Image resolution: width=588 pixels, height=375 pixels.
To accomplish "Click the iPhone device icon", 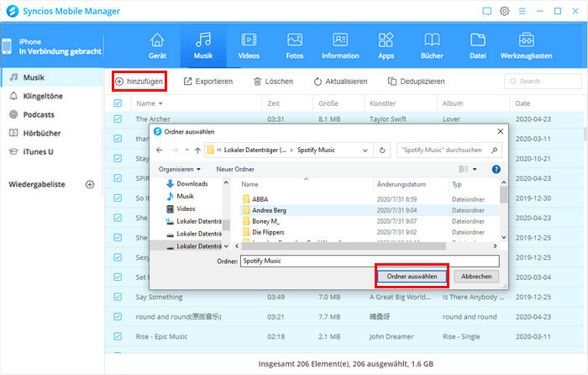I will coord(7,46).
